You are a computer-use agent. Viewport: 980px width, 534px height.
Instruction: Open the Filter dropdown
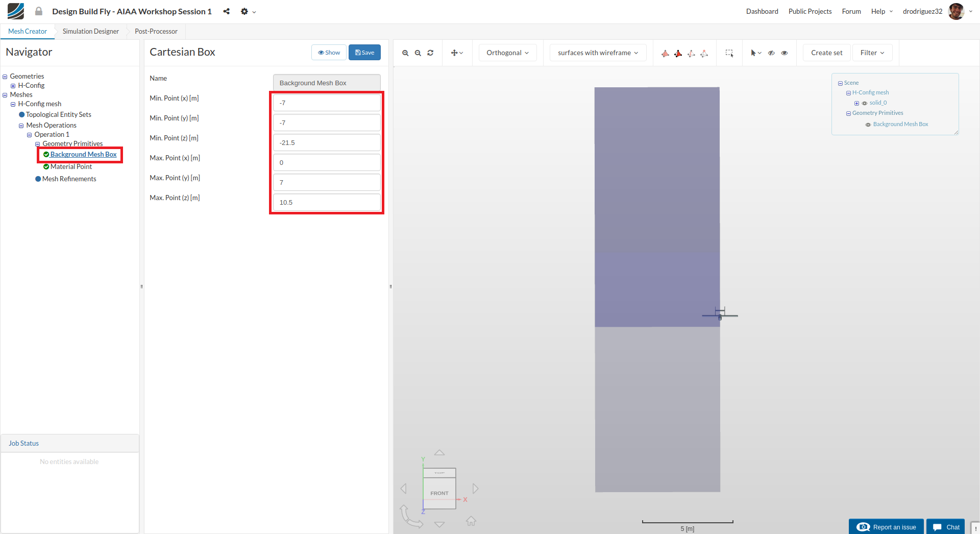(x=872, y=53)
